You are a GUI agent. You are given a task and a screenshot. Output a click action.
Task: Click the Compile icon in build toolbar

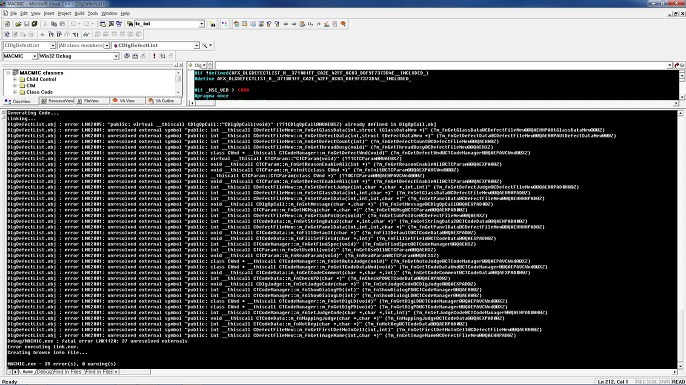pos(127,56)
